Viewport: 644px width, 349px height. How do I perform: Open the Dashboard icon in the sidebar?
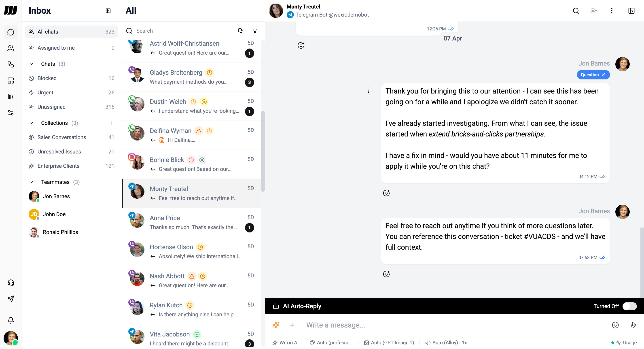pyautogui.click(x=11, y=81)
